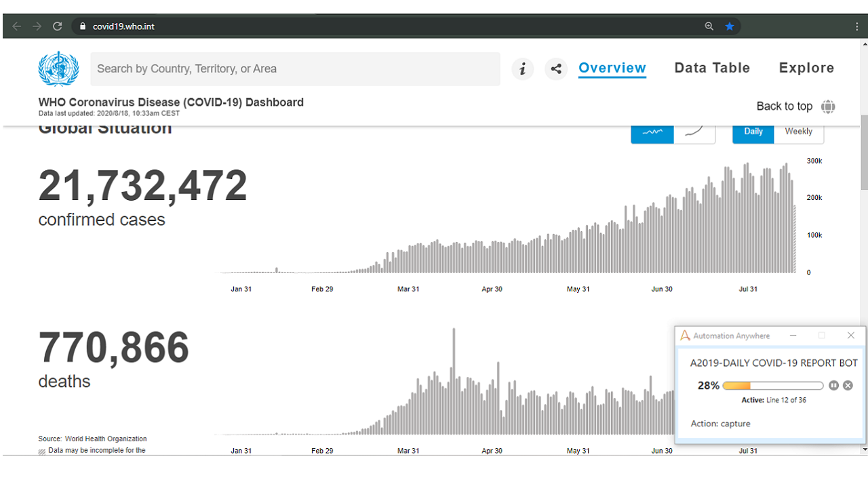Screen dimensions: 868x488
Task: Bookmark this page with the star icon
Action: [730, 26]
